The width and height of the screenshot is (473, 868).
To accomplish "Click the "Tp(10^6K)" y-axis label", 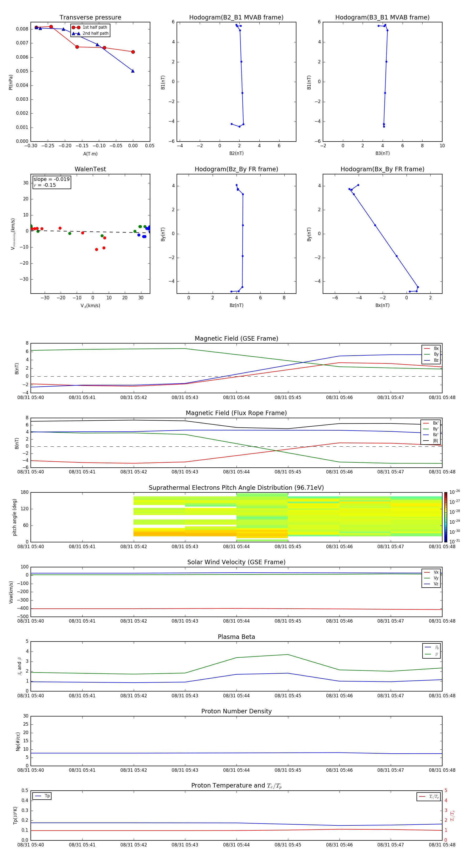I will point(15,815).
